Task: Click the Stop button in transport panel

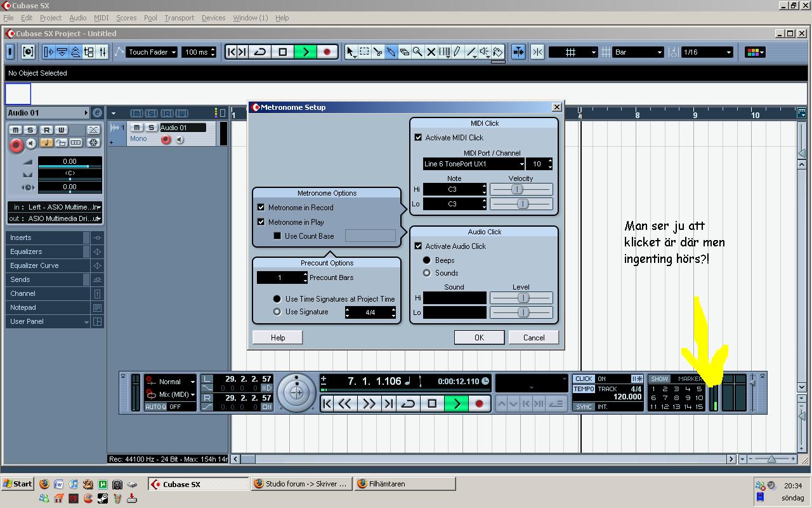Action: point(432,404)
